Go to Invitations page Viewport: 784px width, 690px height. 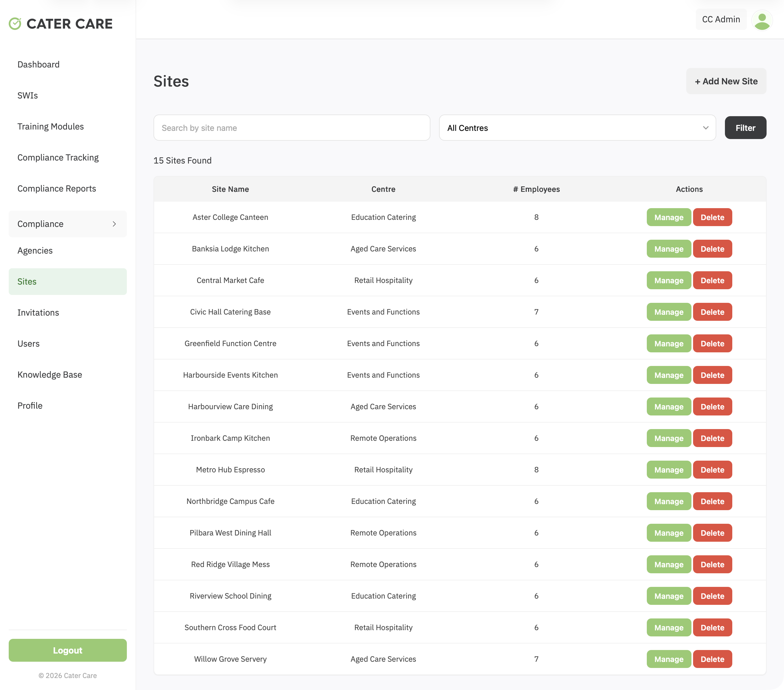point(38,313)
